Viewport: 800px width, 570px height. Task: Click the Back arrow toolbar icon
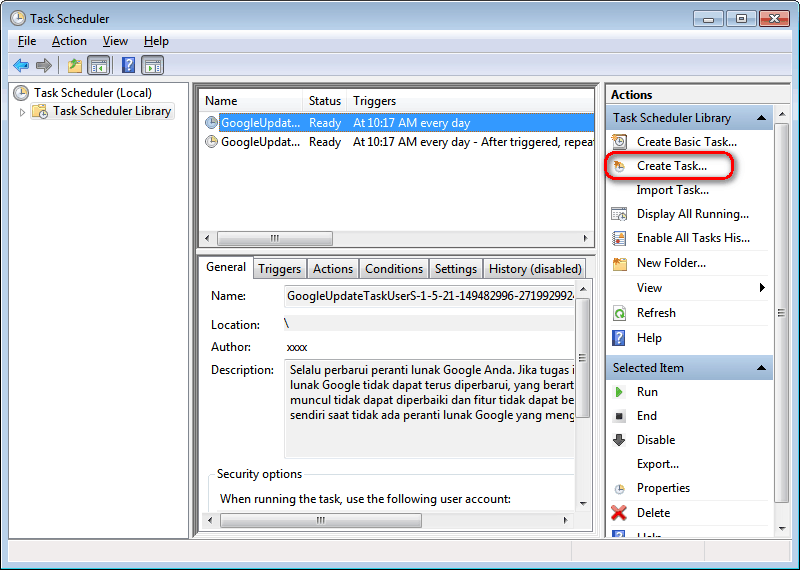tap(21, 65)
